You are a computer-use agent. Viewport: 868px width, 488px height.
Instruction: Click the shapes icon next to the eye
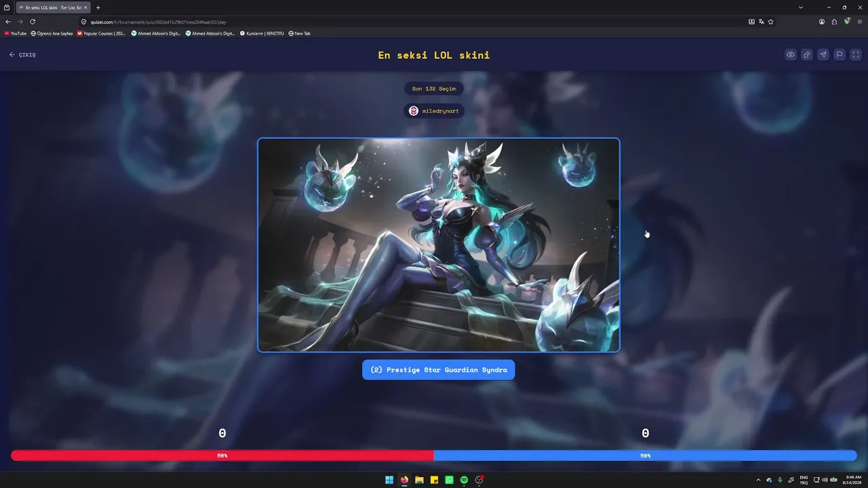point(807,55)
